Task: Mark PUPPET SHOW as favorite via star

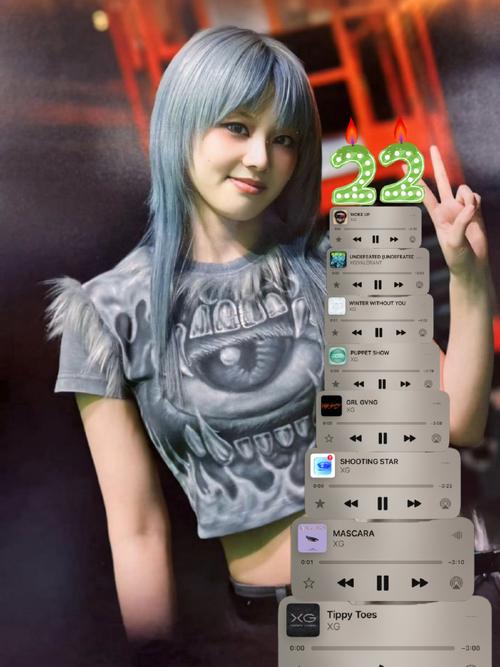Action: tap(336, 384)
